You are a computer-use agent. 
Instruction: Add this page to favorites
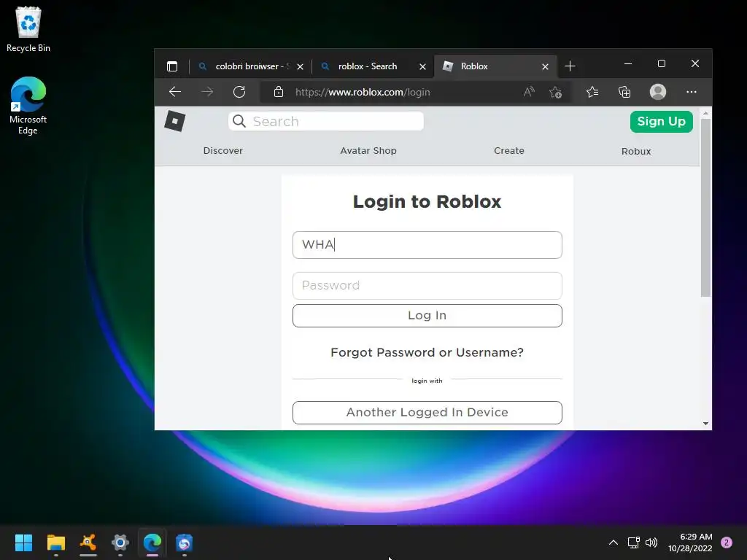coord(555,92)
